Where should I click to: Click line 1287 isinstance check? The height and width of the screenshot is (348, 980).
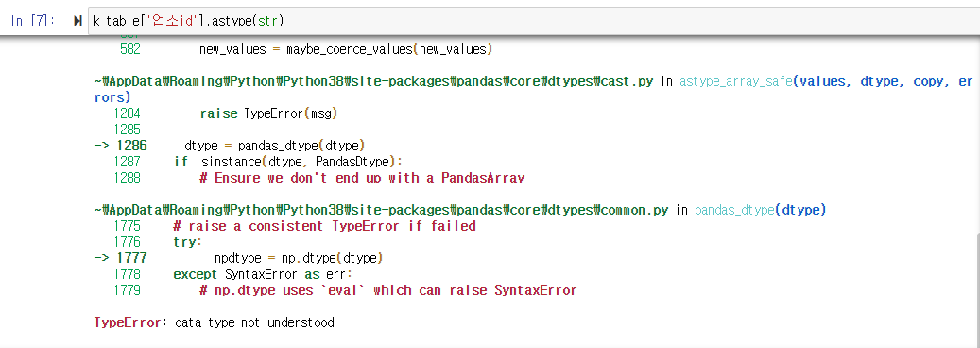click(x=257, y=162)
